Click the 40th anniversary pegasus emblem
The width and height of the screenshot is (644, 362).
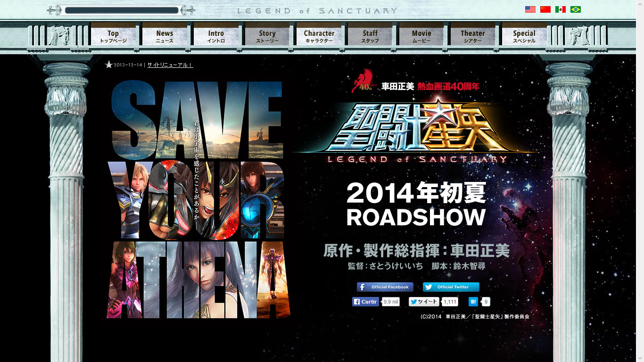coord(363,81)
